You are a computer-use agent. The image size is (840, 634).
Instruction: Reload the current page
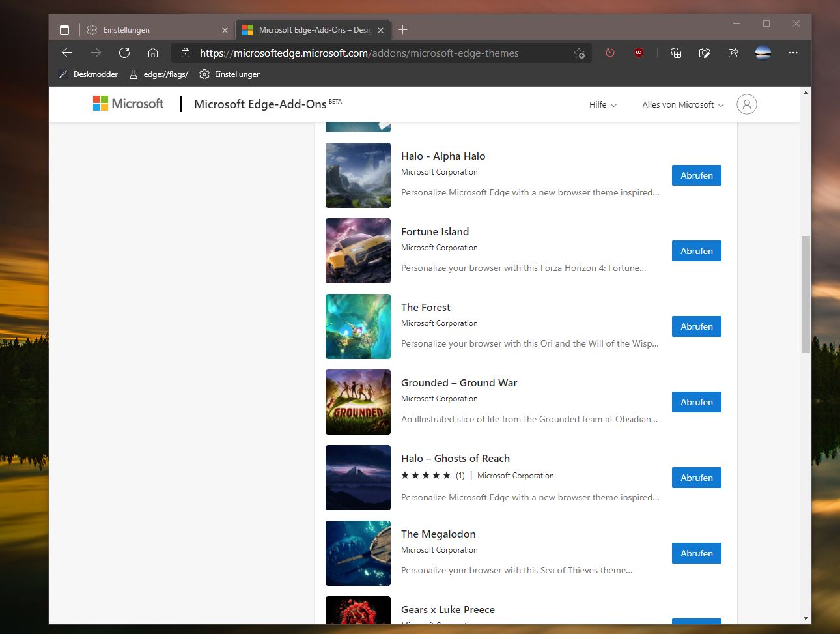124,53
